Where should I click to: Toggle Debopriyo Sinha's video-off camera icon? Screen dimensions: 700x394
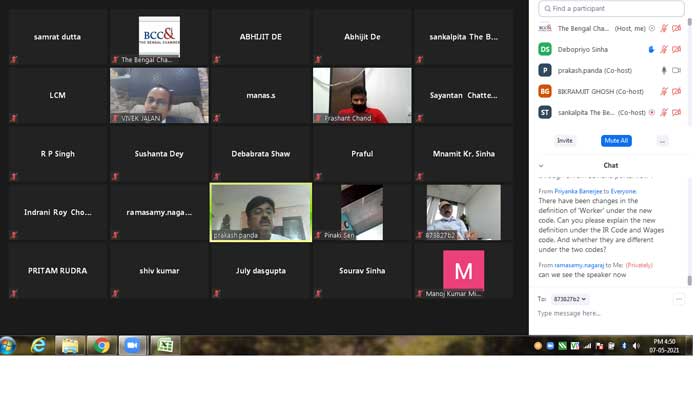click(677, 50)
